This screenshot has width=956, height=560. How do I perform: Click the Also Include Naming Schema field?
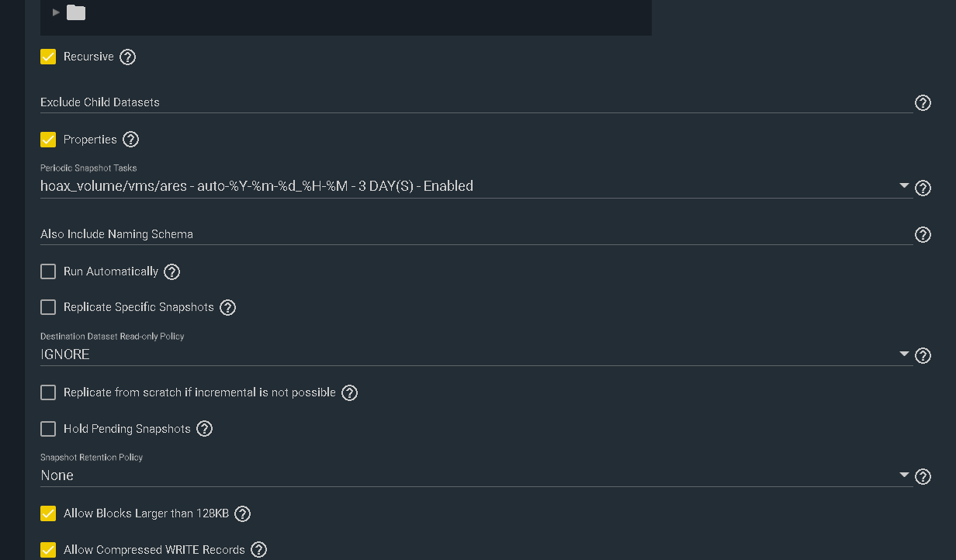(x=476, y=234)
